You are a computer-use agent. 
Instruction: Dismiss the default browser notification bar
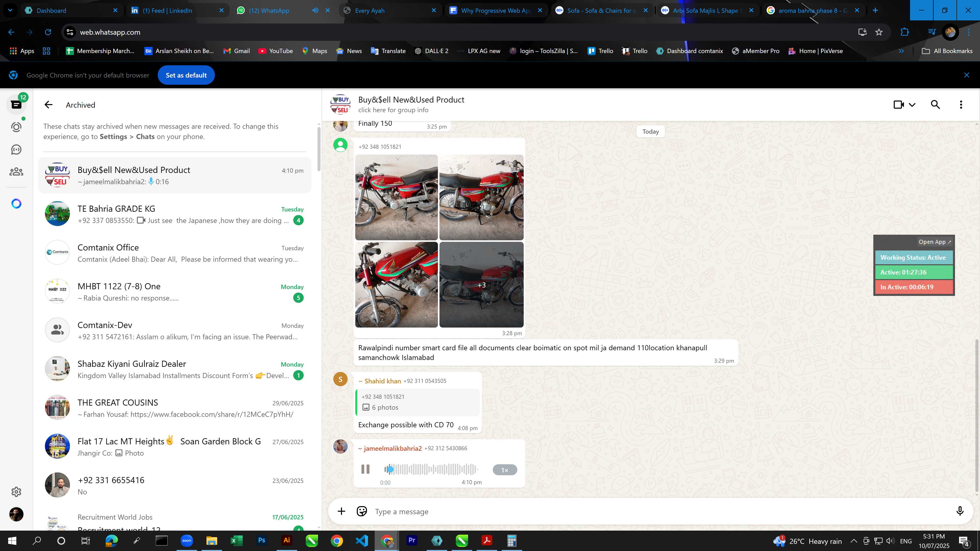pos(966,75)
